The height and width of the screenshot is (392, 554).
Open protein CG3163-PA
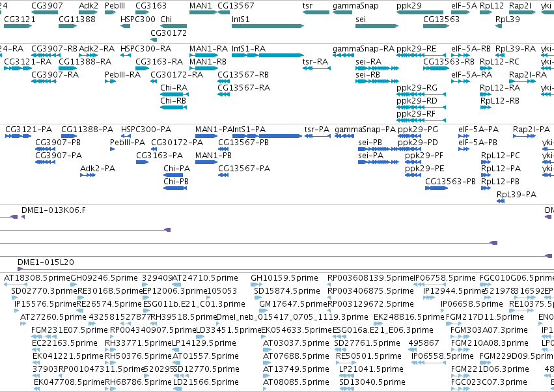159,156
